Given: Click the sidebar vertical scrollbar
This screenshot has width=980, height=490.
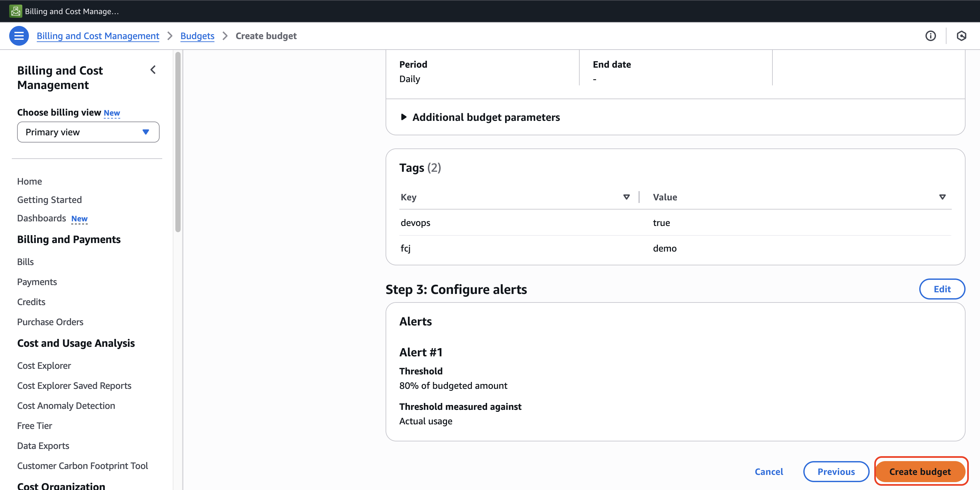Looking at the screenshot, I should point(178,143).
